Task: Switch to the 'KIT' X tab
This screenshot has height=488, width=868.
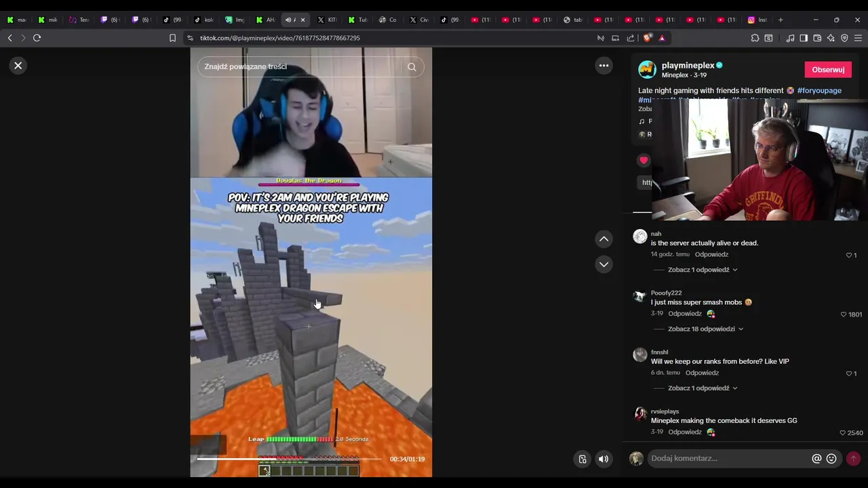Action: click(327, 20)
